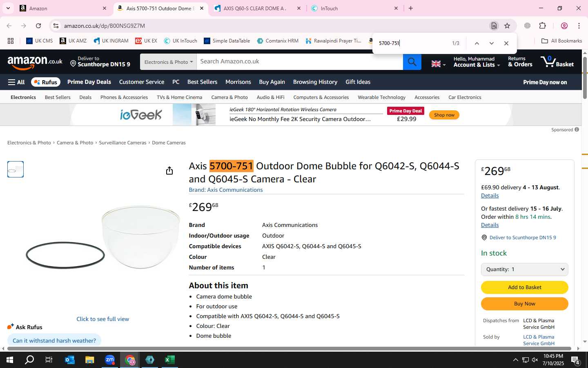Viewport: 588px width, 368px height.
Task: Bookmark this page with the star icon
Action: click(x=507, y=26)
